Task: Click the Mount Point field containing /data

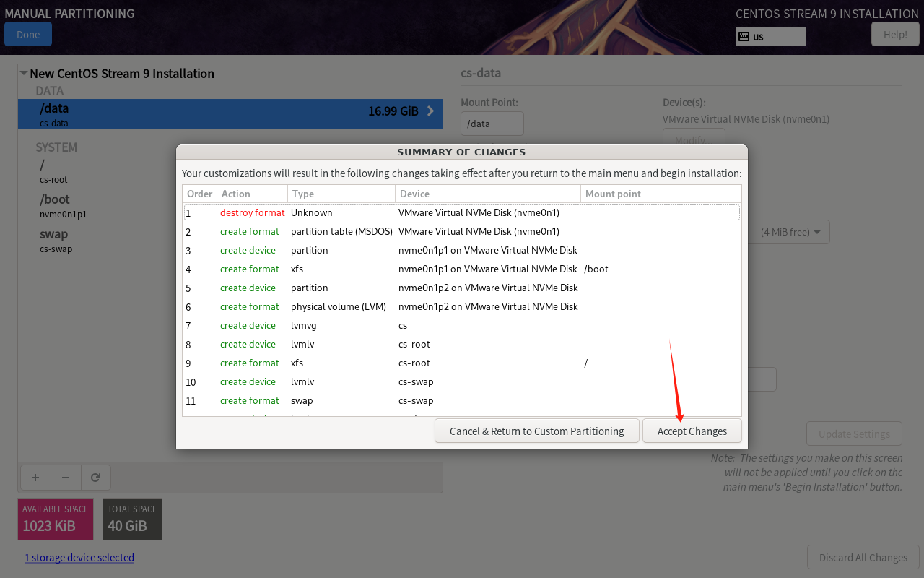Action: (x=492, y=124)
